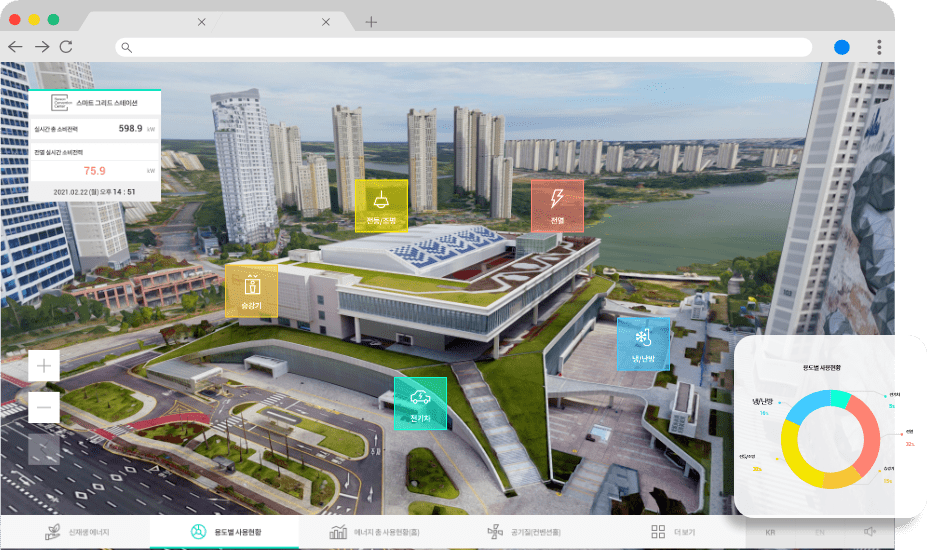Close the first browser tab
The height and width of the screenshot is (550, 929).
click(201, 22)
